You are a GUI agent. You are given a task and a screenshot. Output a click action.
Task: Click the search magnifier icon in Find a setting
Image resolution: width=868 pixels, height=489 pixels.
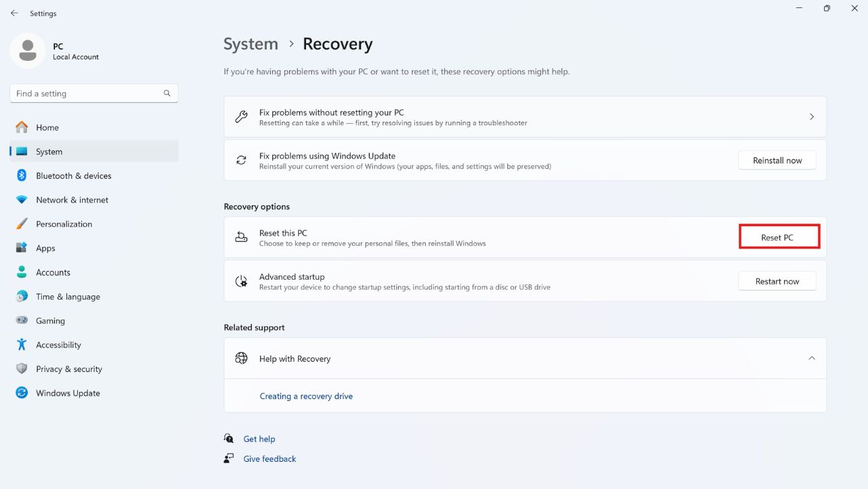click(x=167, y=93)
